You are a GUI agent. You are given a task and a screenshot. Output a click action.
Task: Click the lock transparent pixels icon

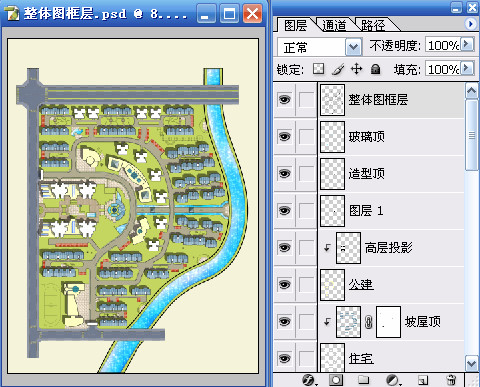[x=318, y=69]
